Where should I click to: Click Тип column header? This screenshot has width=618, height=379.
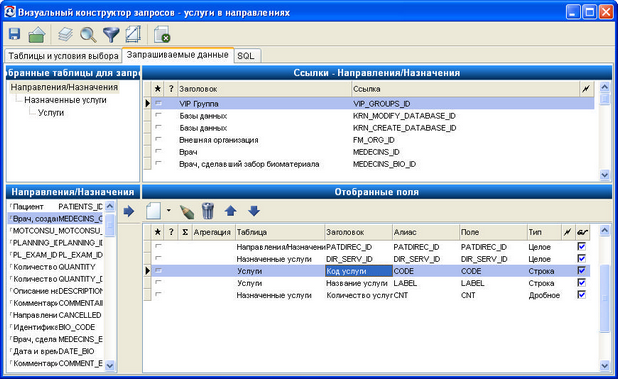click(544, 232)
